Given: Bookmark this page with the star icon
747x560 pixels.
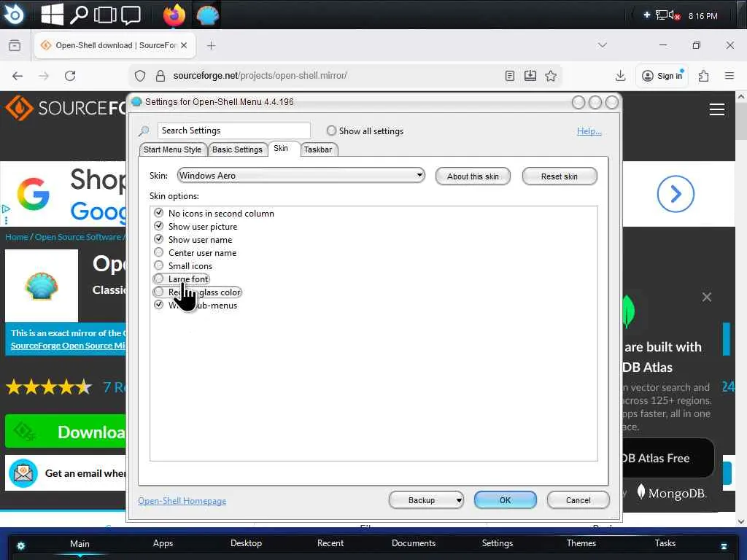Looking at the screenshot, I should [x=551, y=76].
